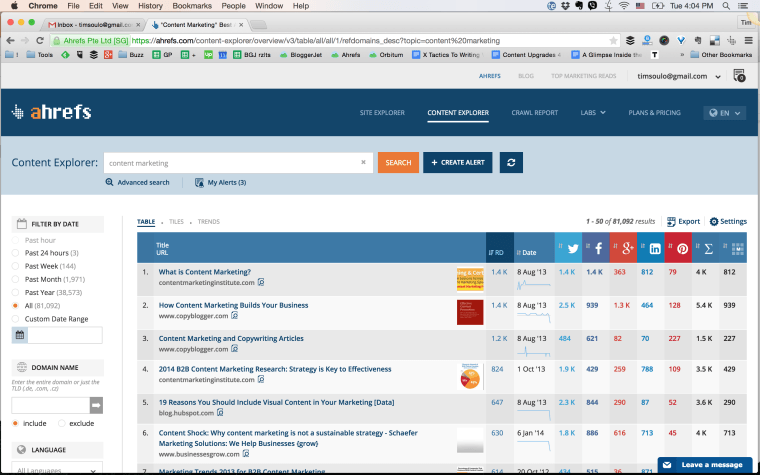Select the Past Week date filter
Viewport: 760px width, 475px height.
(x=15, y=266)
